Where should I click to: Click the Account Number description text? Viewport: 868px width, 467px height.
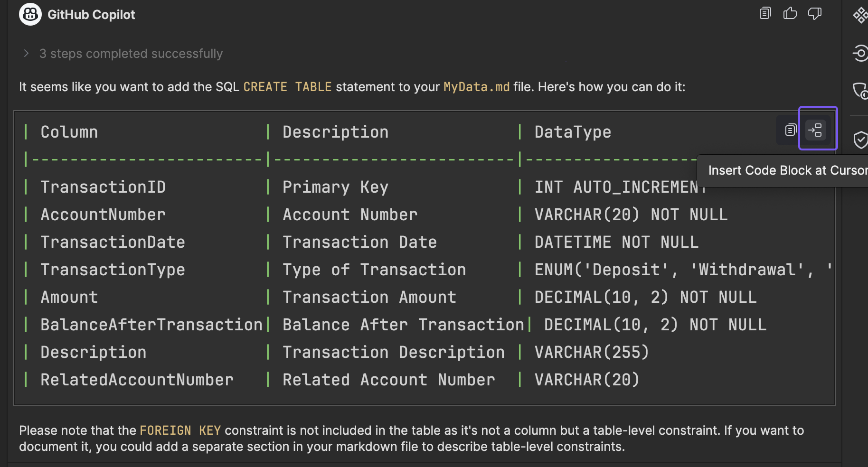(350, 215)
